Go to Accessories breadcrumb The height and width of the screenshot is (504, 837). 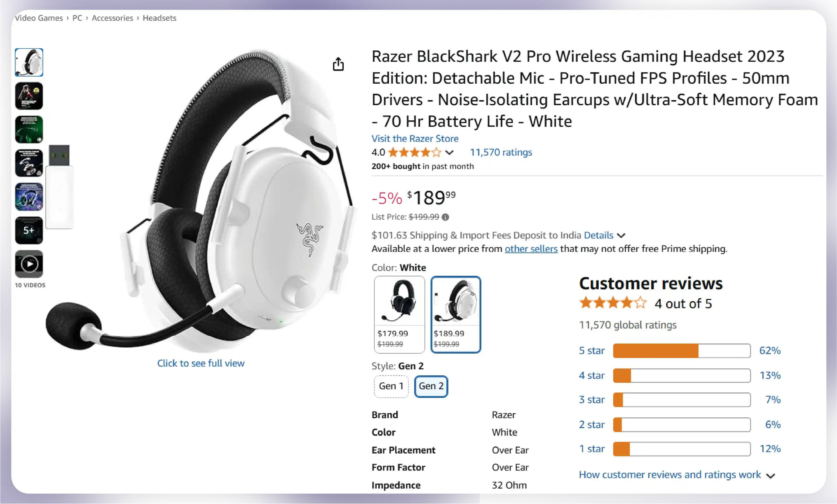pos(112,18)
